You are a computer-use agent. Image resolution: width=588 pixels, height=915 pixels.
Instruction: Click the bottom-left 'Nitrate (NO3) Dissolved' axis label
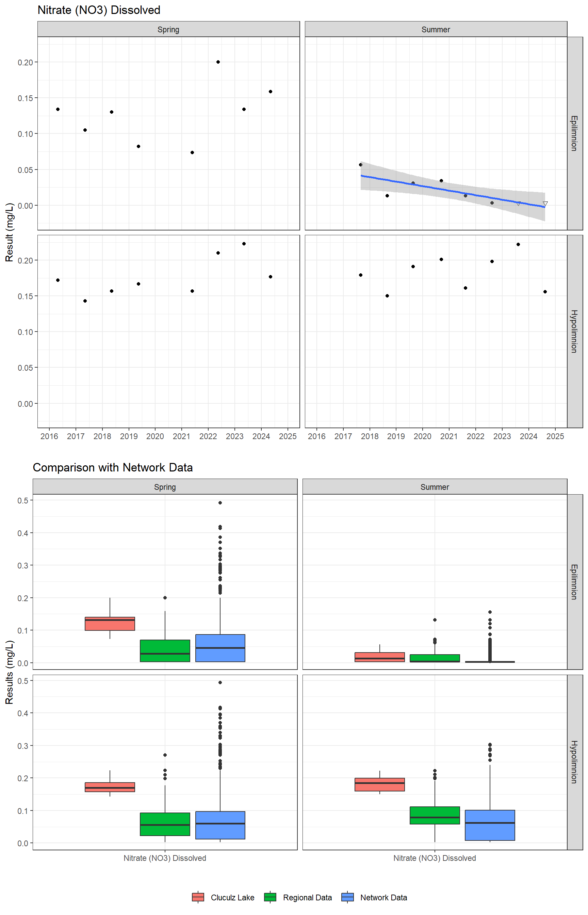tap(165, 858)
